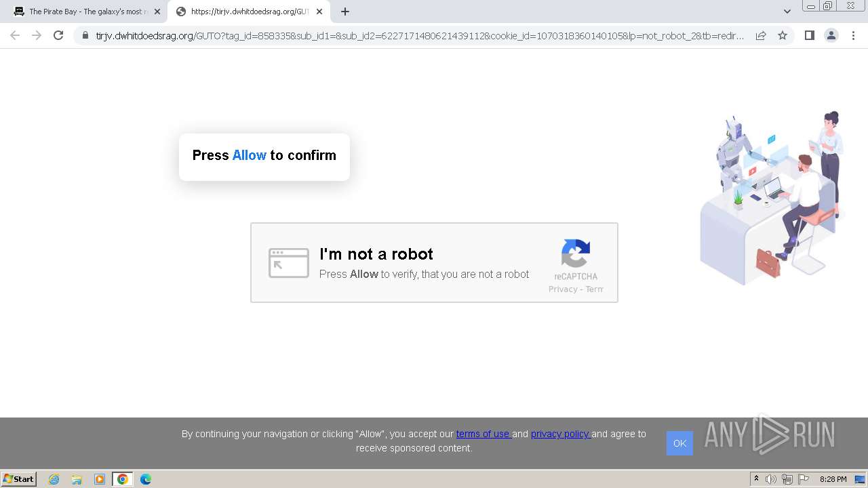Click the browser window icon in captcha box
The width and height of the screenshot is (868, 488).
pos(288,263)
